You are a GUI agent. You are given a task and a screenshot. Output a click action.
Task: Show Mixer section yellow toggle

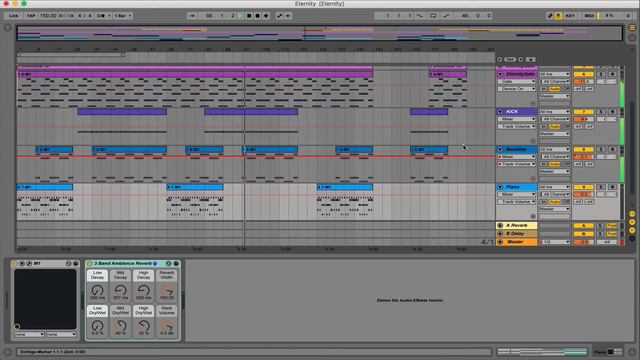click(x=632, y=230)
